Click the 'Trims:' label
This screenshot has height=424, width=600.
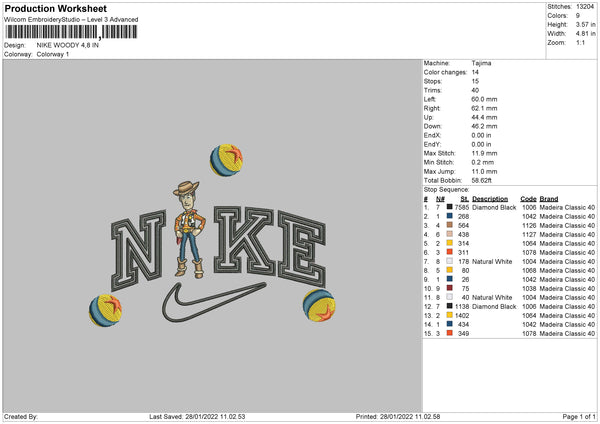point(433,90)
